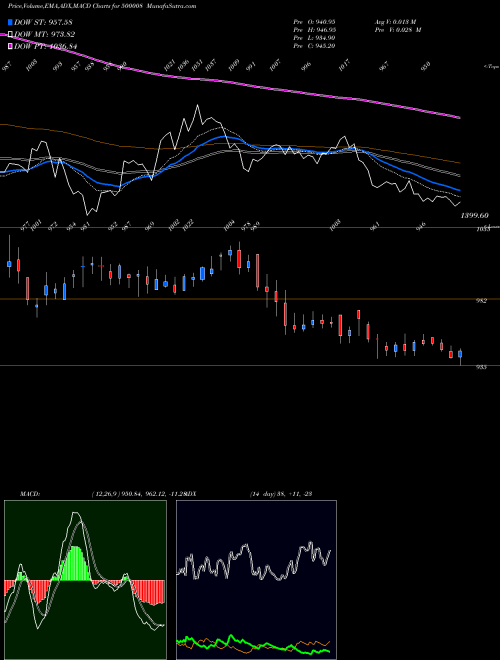Click the 'Avg V: 0.013 M' value

(398, 21)
